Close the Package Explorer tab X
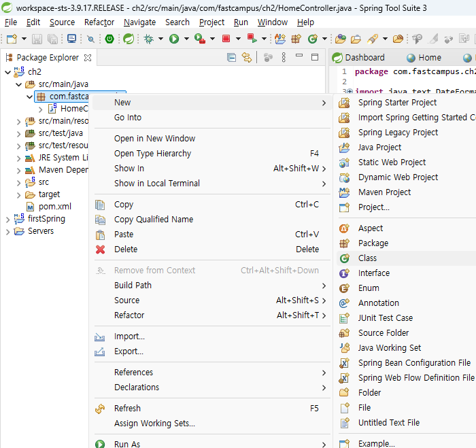Screen dimensions: 476x448 click(x=88, y=58)
